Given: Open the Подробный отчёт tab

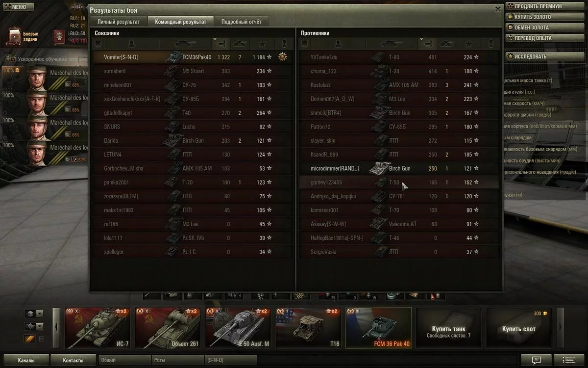Looking at the screenshot, I should tap(241, 22).
